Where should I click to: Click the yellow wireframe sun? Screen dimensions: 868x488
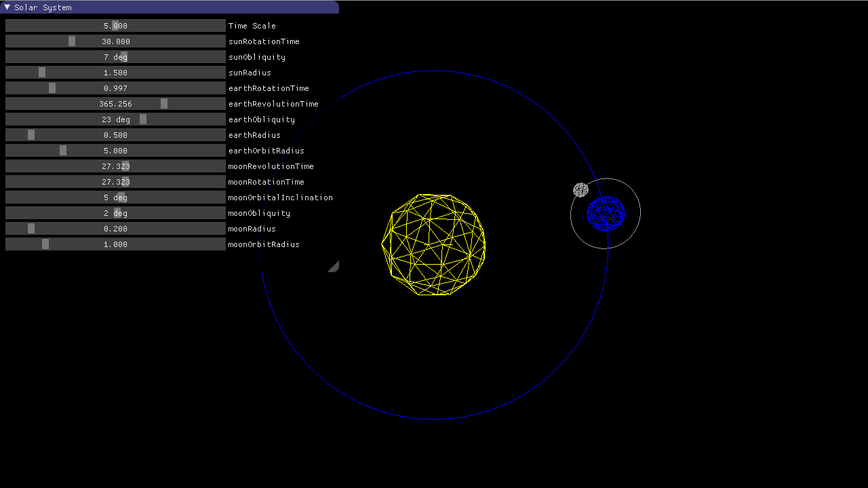[x=433, y=244]
